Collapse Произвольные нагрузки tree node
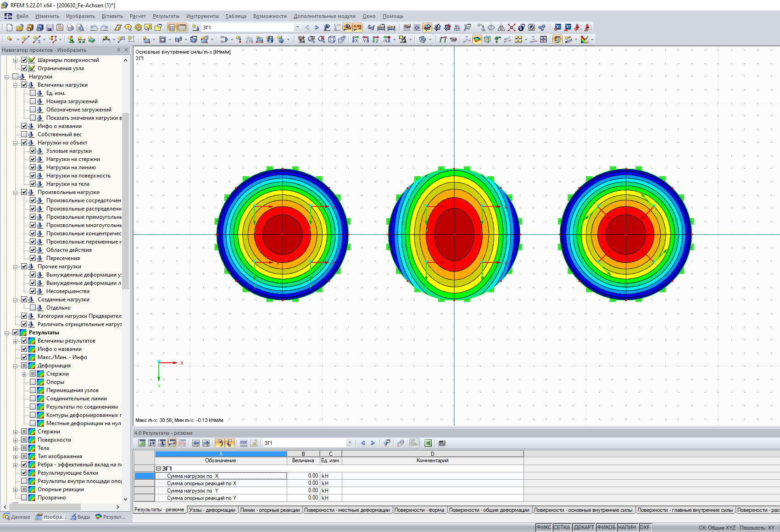 [x=16, y=192]
